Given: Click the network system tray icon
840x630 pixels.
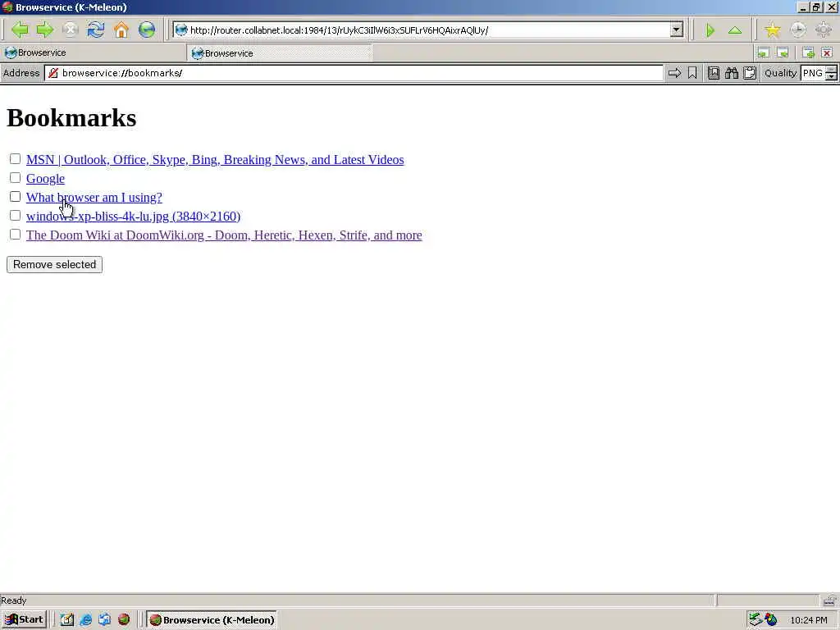Looking at the screenshot, I should coord(756,620).
